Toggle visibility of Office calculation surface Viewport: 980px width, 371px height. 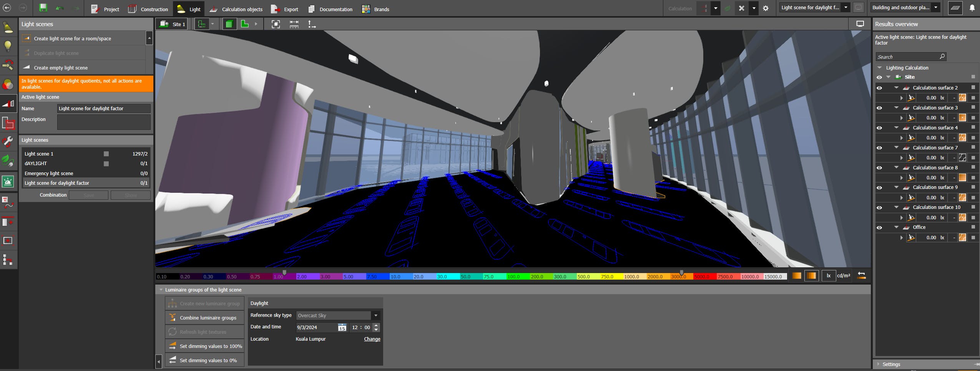pyautogui.click(x=879, y=228)
